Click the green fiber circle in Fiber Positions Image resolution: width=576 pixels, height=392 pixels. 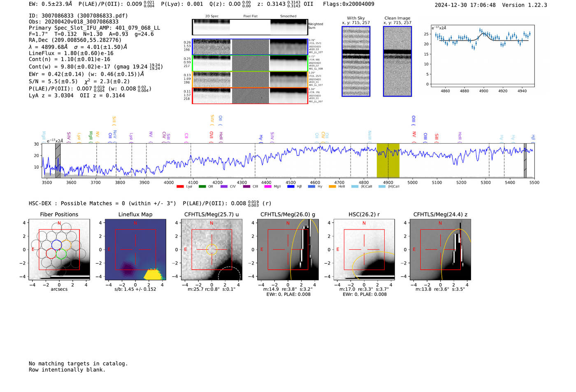(x=61, y=253)
